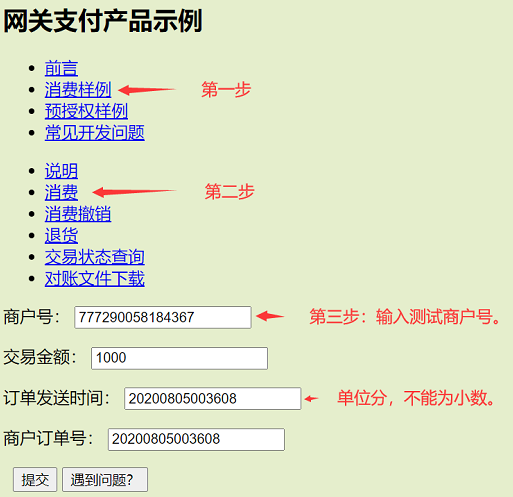
Task: Focus the 商户号 input field
Action: tap(163, 317)
